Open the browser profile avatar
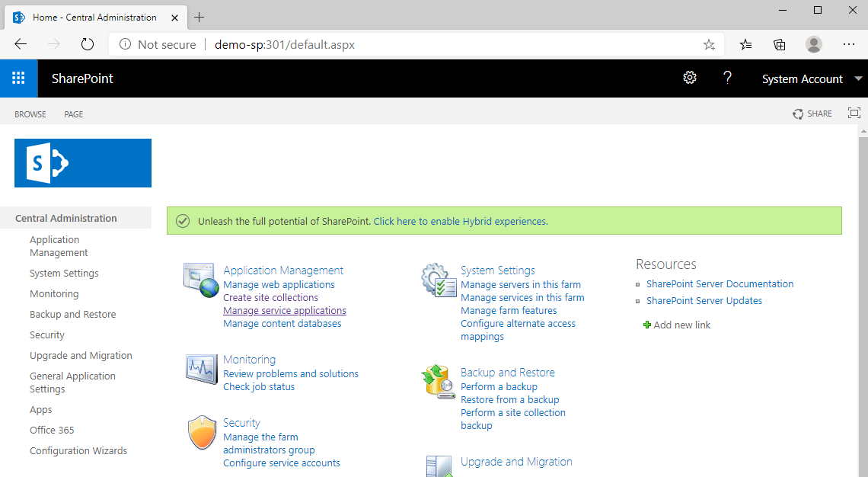868x477 pixels. pos(814,44)
